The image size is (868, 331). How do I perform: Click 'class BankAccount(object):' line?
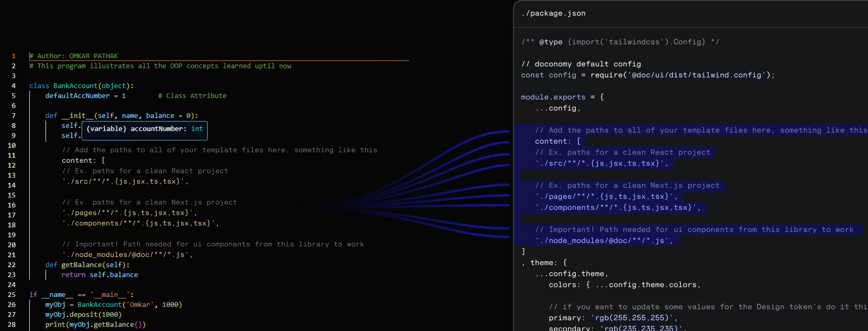pos(82,86)
